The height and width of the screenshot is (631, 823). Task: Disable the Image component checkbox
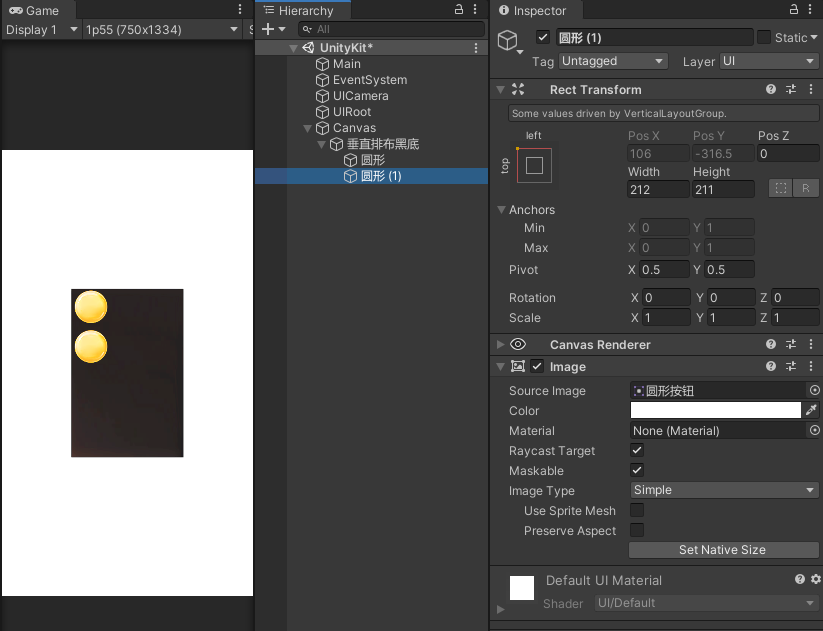[536, 366]
